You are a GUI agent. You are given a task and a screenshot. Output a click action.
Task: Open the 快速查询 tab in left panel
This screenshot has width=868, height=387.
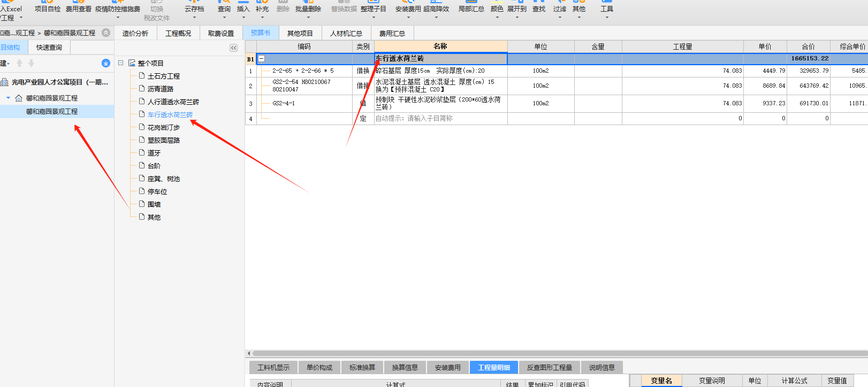coord(49,48)
